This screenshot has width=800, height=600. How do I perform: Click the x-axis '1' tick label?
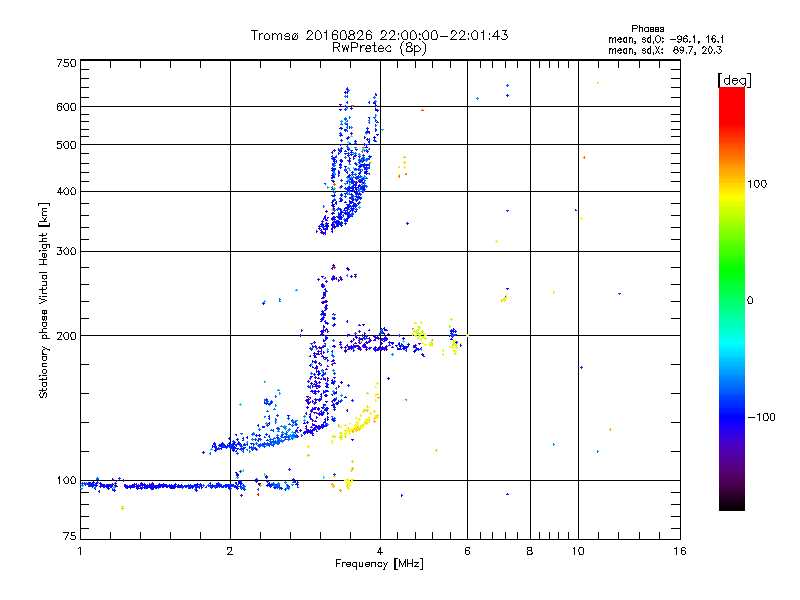(x=80, y=551)
